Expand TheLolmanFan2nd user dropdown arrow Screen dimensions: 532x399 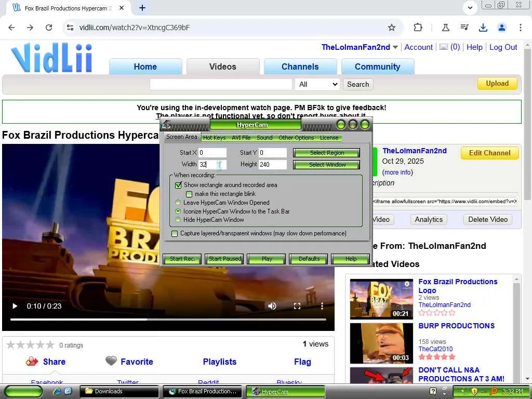click(395, 47)
